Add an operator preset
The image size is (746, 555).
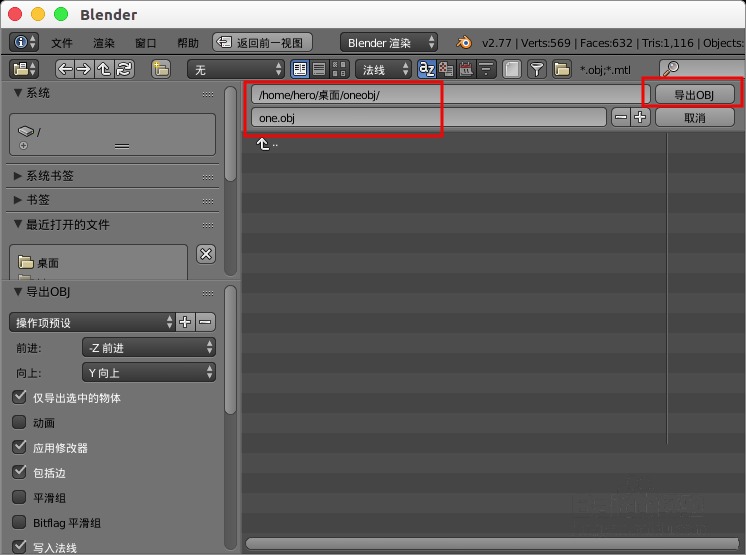coord(185,322)
